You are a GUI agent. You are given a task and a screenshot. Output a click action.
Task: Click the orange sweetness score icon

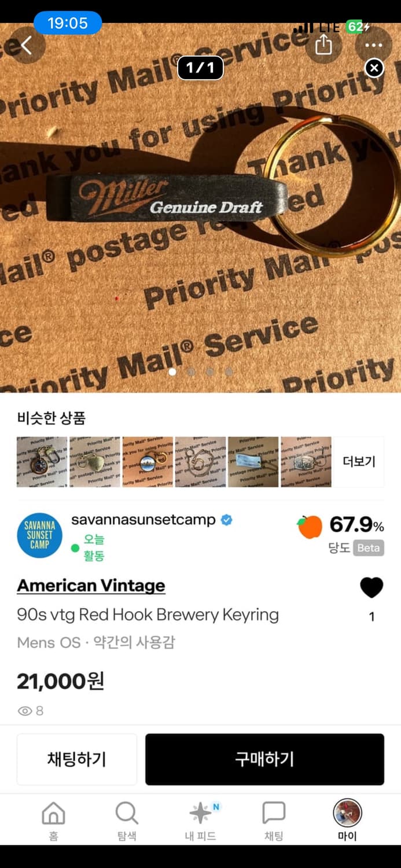[310, 527]
